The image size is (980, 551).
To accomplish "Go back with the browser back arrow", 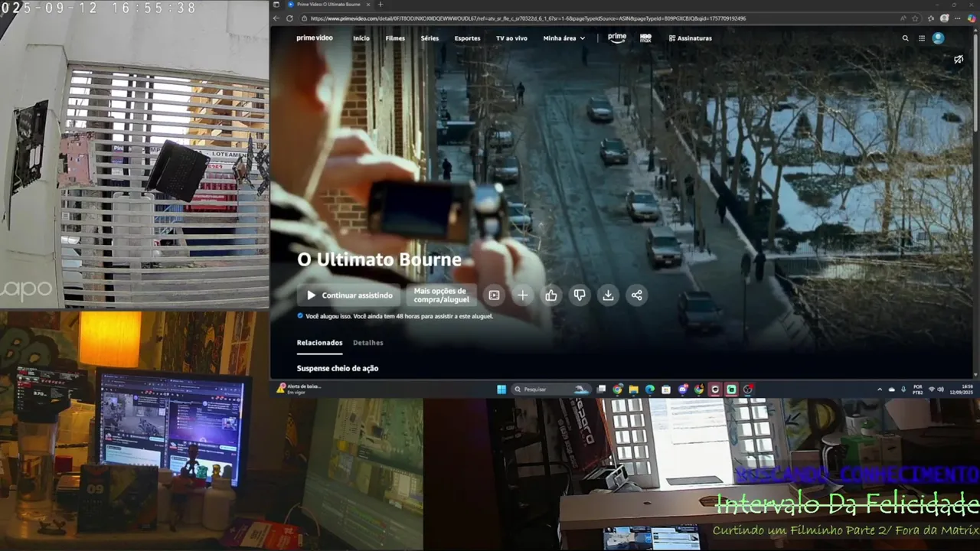I will [x=277, y=18].
